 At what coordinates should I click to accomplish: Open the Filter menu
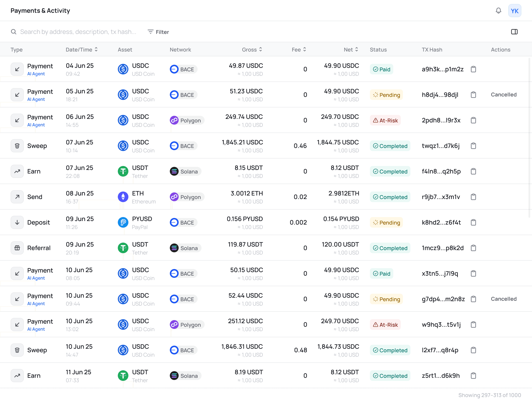[x=158, y=32]
